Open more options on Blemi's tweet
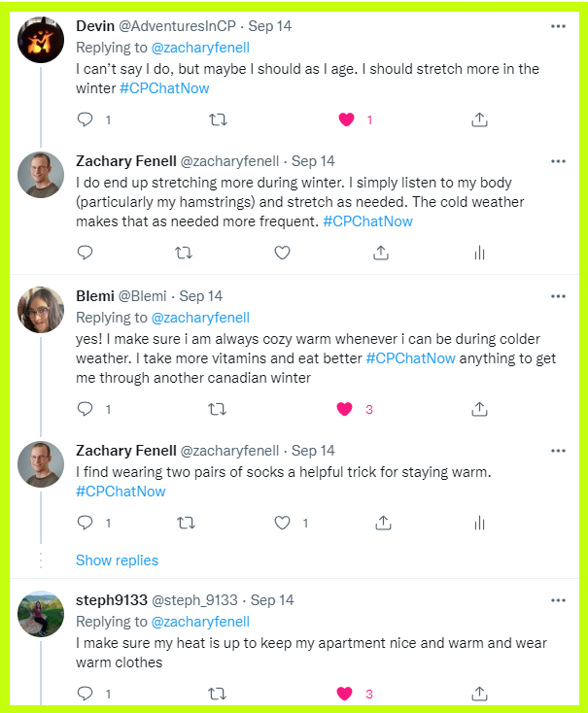This screenshot has width=588, height=713. 558,296
